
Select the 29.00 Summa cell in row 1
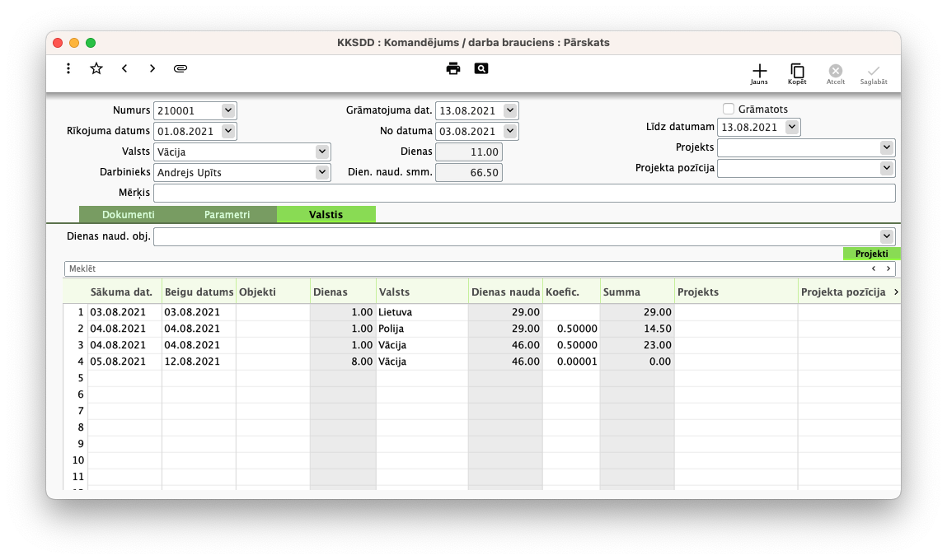pyautogui.click(x=637, y=313)
